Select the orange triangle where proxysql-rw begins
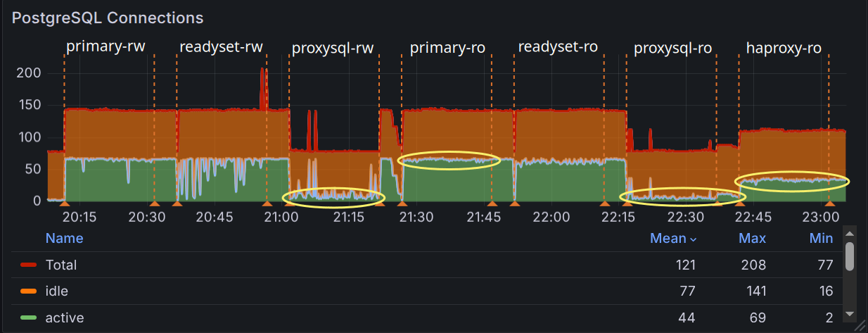 (290, 203)
